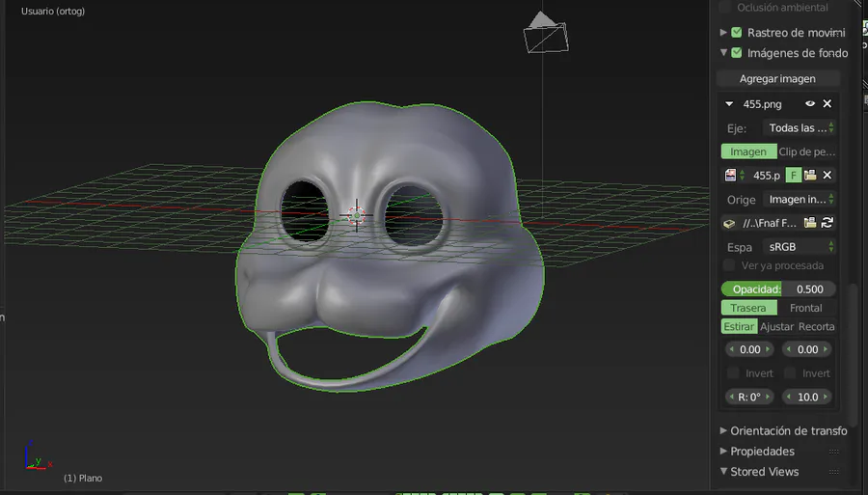
Task: Click the Stored Views panel drag grip
Action: point(834,472)
